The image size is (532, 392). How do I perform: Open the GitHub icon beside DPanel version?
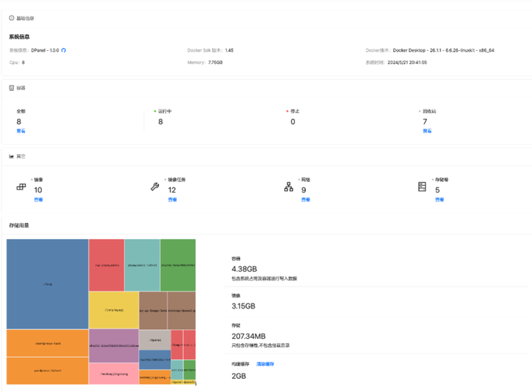pyautogui.click(x=64, y=50)
